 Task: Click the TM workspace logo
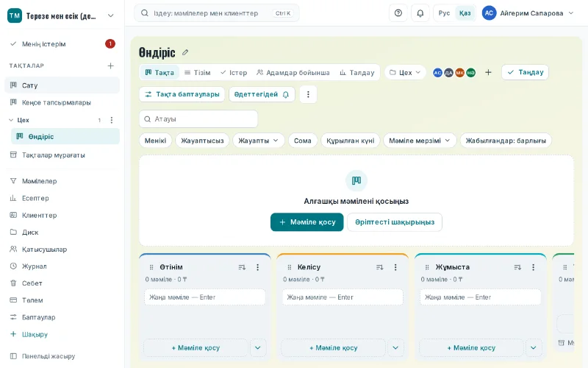15,15
